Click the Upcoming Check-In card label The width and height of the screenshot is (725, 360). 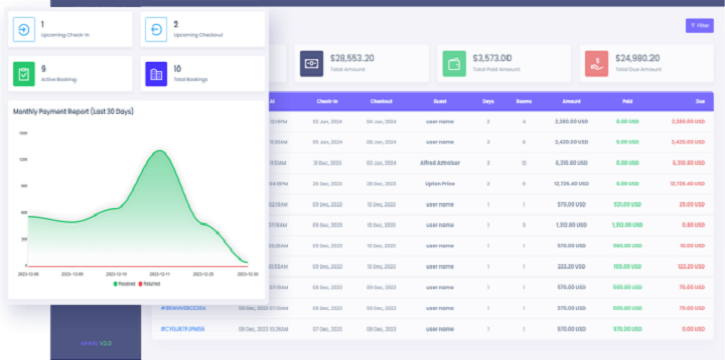pyautogui.click(x=65, y=35)
